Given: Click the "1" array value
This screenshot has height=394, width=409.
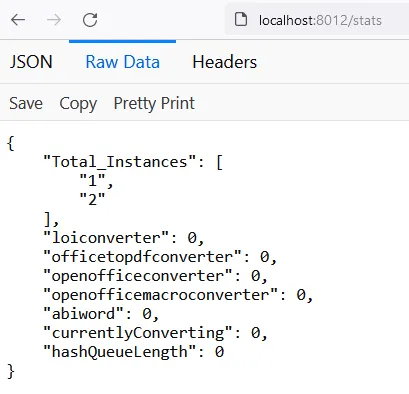Looking at the screenshot, I should pyautogui.click(x=92, y=181).
